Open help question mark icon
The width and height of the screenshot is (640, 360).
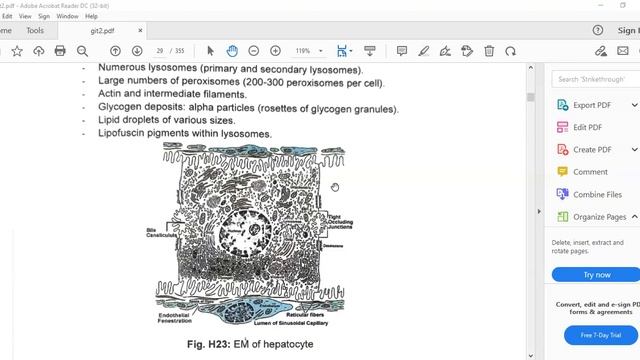598,30
